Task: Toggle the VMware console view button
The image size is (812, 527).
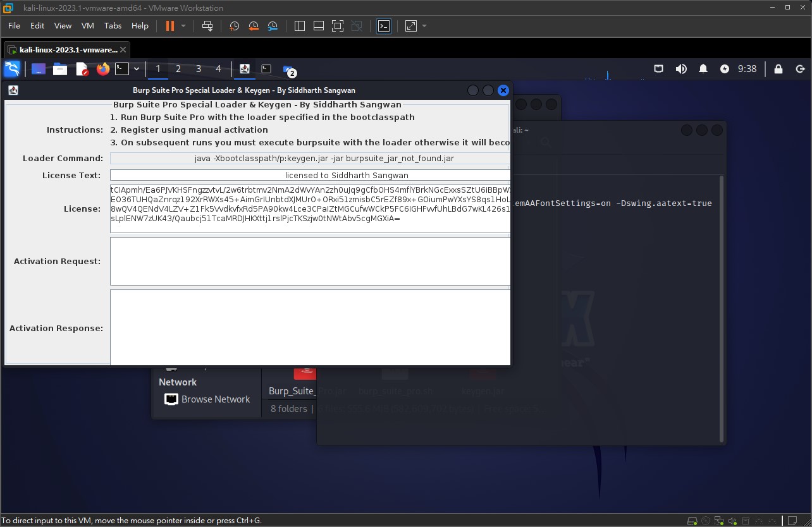Action: (x=384, y=26)
